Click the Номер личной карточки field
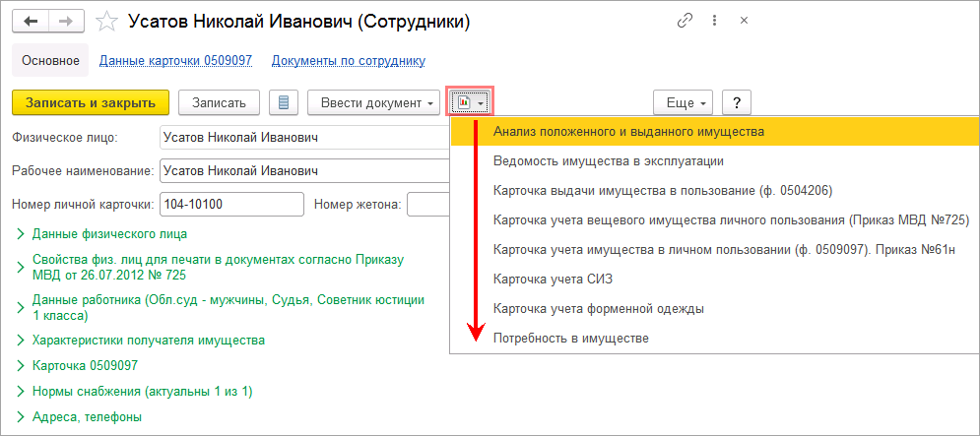The image size is (980, 436). (x=232, y=204)
